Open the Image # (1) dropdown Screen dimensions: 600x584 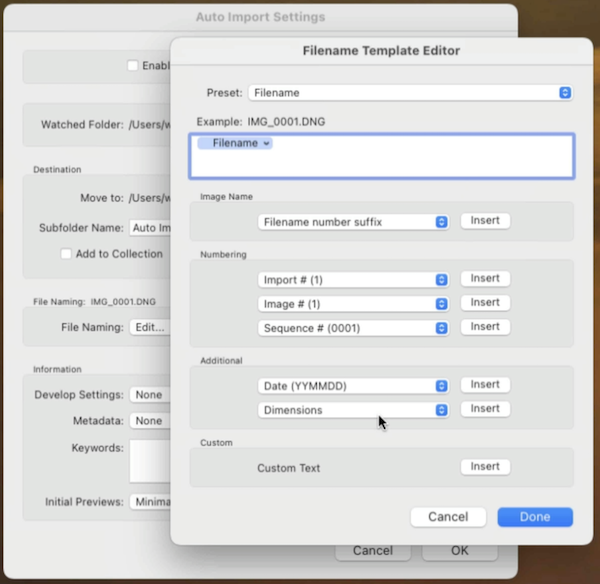[353, 304]
